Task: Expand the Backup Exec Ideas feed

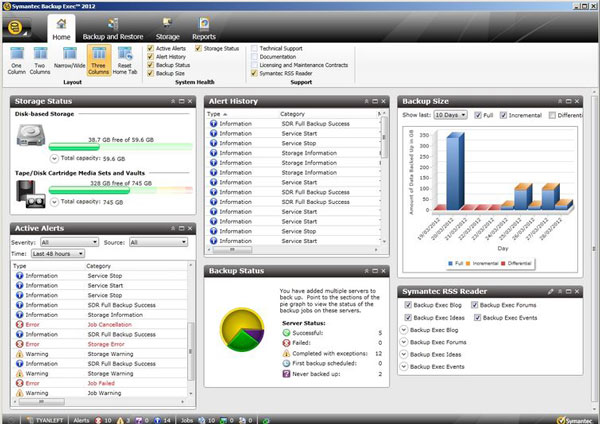Action: [403, 354]
